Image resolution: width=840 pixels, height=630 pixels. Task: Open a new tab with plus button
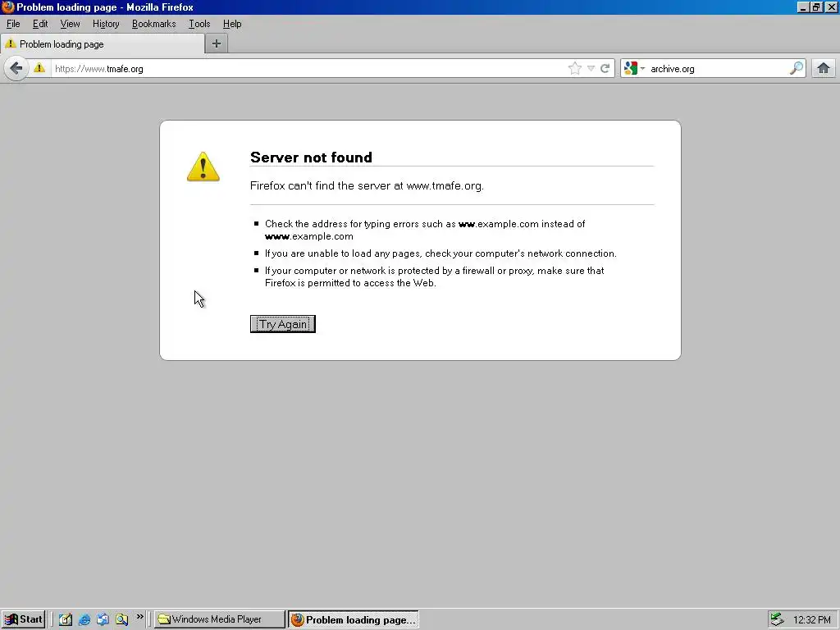(217, 44)
